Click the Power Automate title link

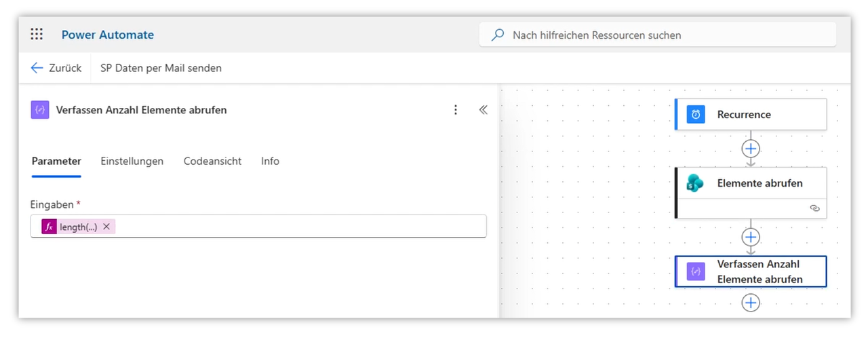coord(108,35)
